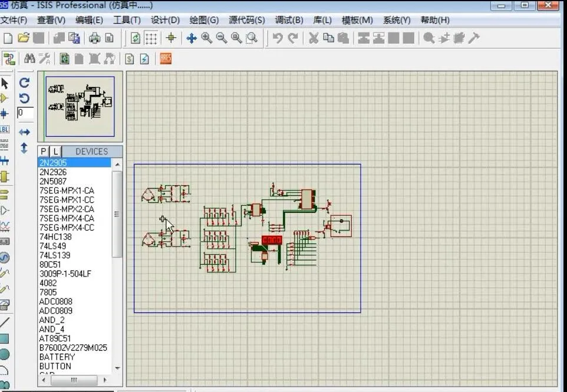Image resolution: width=567 pixels, height=392 pixels.
Task: Click the Undo arrow icon
Action: tap(278, 38)
